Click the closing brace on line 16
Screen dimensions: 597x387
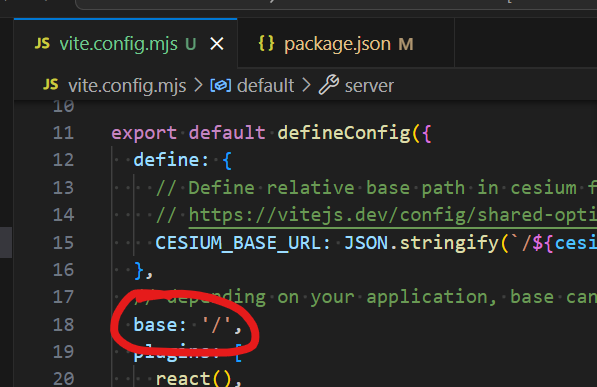click(139, 270)
